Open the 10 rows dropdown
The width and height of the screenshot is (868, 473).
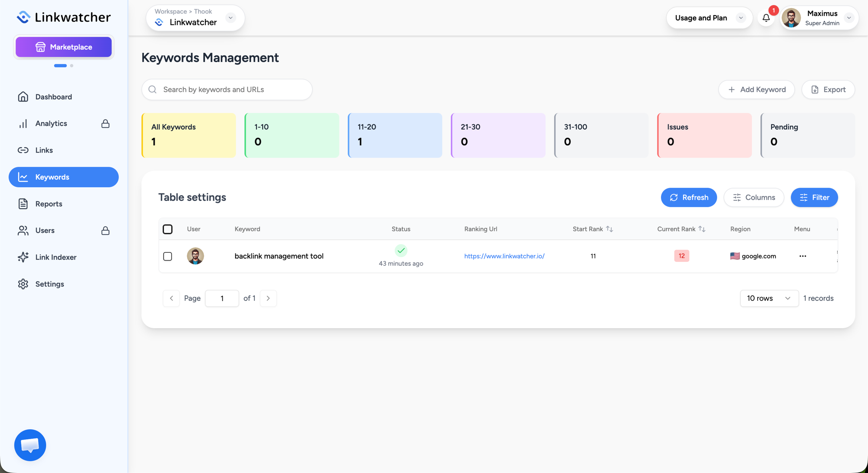(x=769, y=298)
